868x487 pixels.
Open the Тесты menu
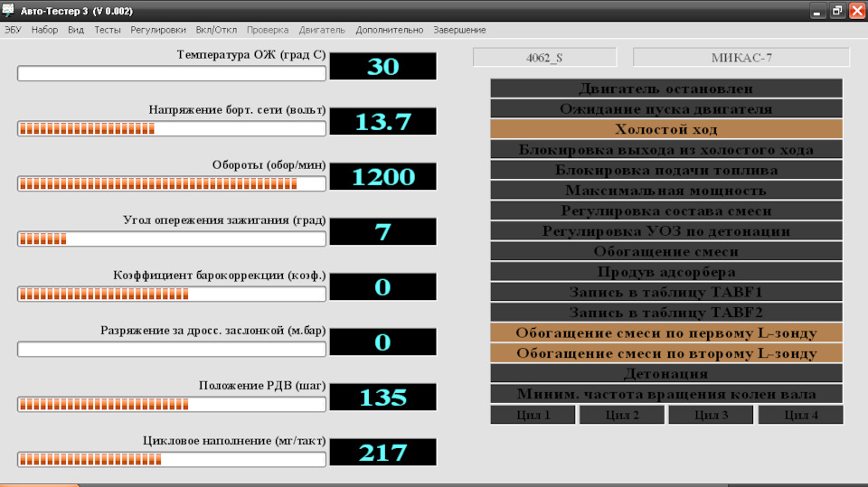[x=108, y=30]
